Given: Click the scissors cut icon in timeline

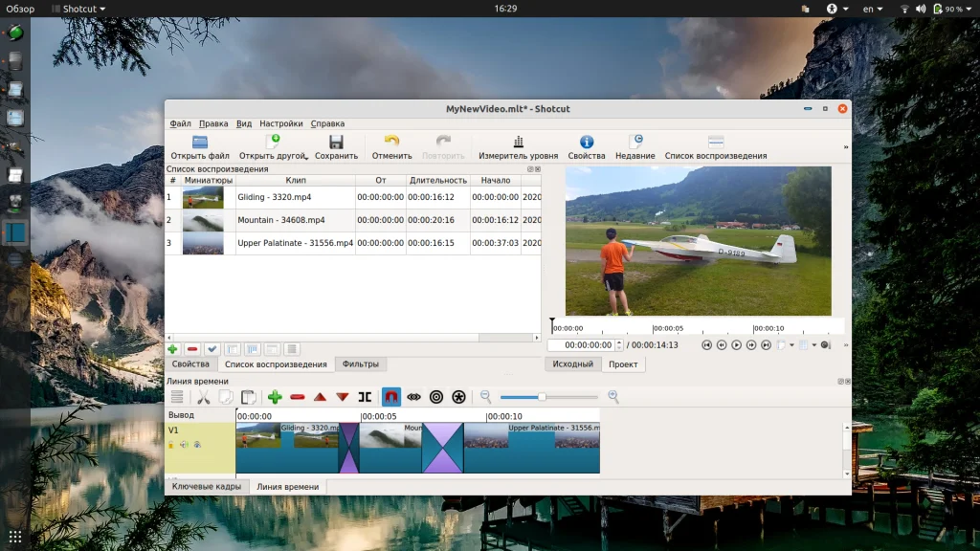Looking at the screenshot, I should pyautogui.click(x=203, y=397).
